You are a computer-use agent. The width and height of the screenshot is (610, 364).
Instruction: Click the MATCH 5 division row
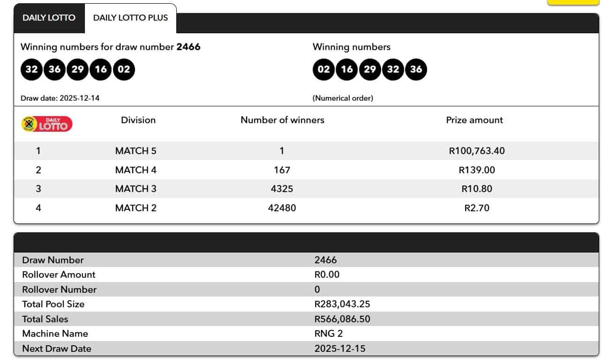coord(136,151)
